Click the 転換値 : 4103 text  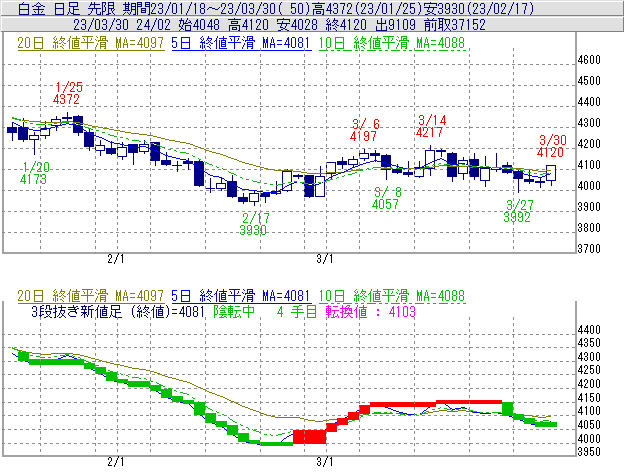click(370, 311)
